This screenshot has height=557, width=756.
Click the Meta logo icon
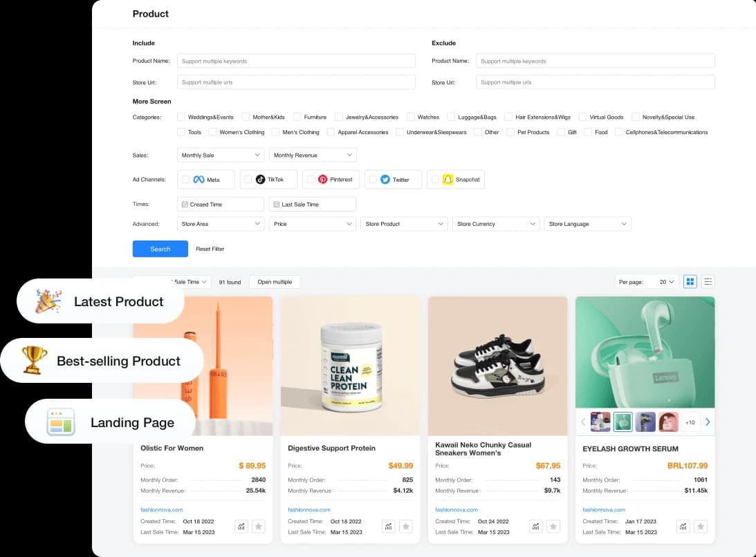[x=199, y=180]
